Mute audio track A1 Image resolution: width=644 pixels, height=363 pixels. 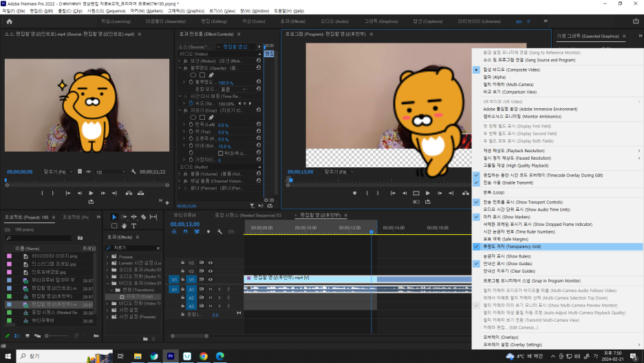click(211, 289)
